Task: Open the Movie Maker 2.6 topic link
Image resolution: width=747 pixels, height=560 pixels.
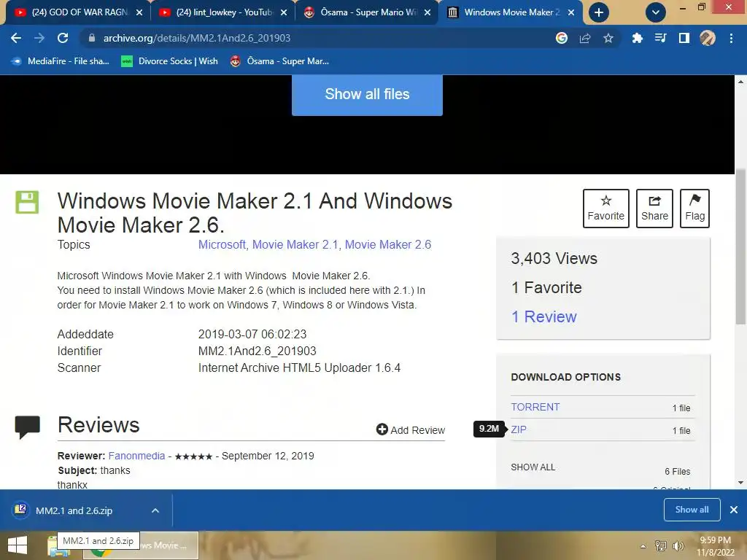Action: (388, 245)
